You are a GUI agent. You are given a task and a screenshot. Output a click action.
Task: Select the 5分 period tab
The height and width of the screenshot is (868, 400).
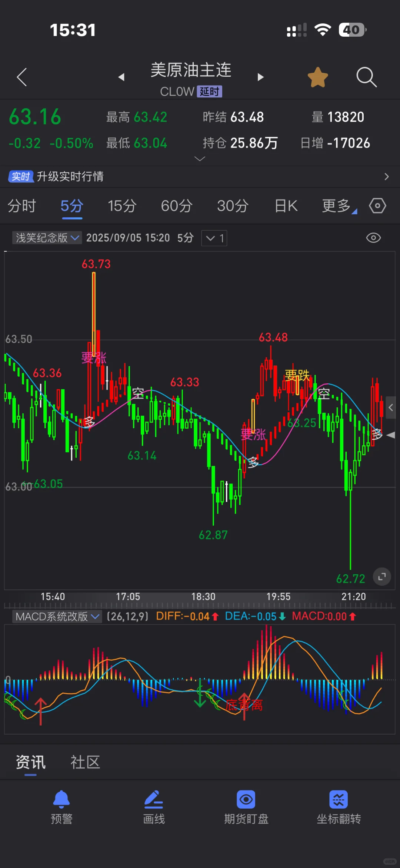pos(72,206)
